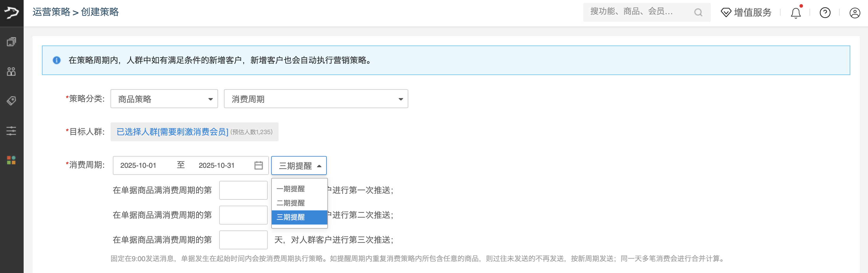Click 已选择人群[需要刺激消费会员] link
Image resolution: width=868 pixels, height=273 pixels.
point(172,132)
